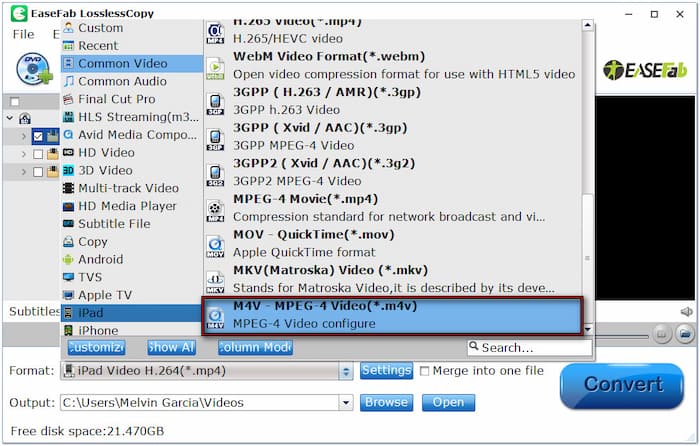The image size is (700, 446).
Task: Click the format Search field
Action: 530,347
